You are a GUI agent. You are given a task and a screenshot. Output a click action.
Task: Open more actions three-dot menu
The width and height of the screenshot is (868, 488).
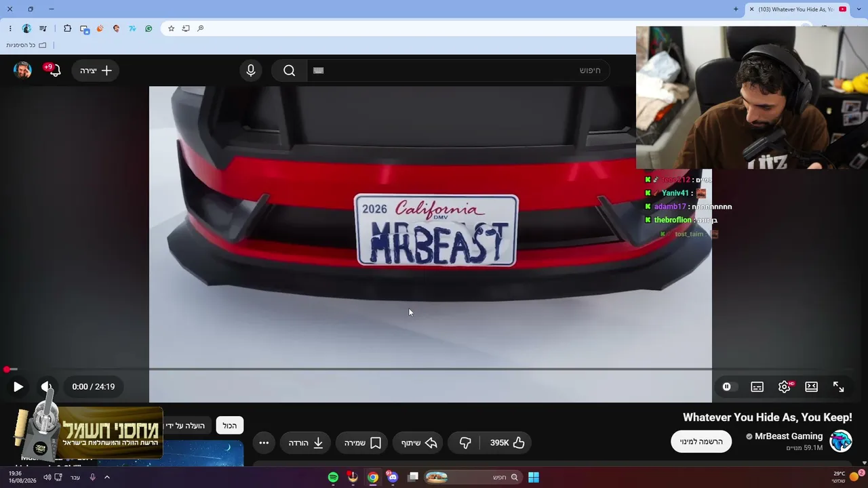click(x=264, y=443)
